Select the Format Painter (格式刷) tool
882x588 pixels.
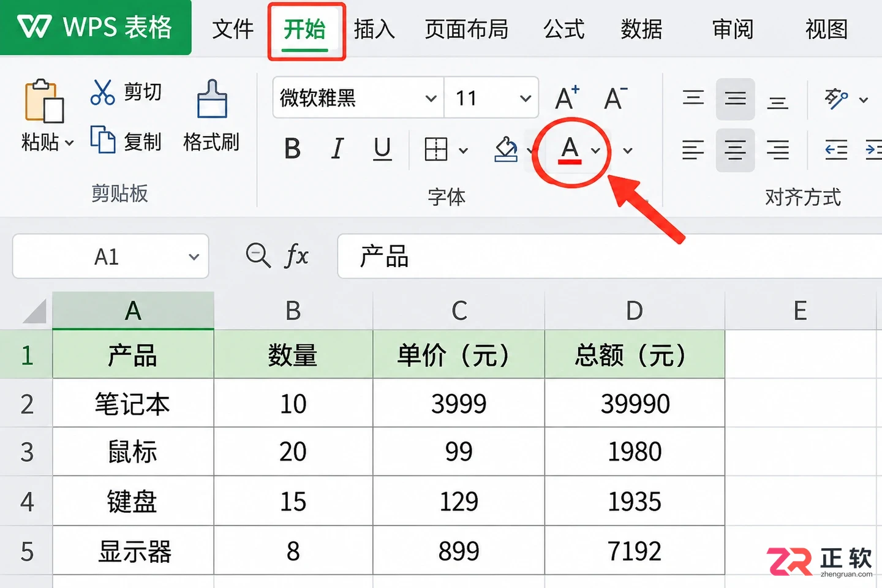211,116
